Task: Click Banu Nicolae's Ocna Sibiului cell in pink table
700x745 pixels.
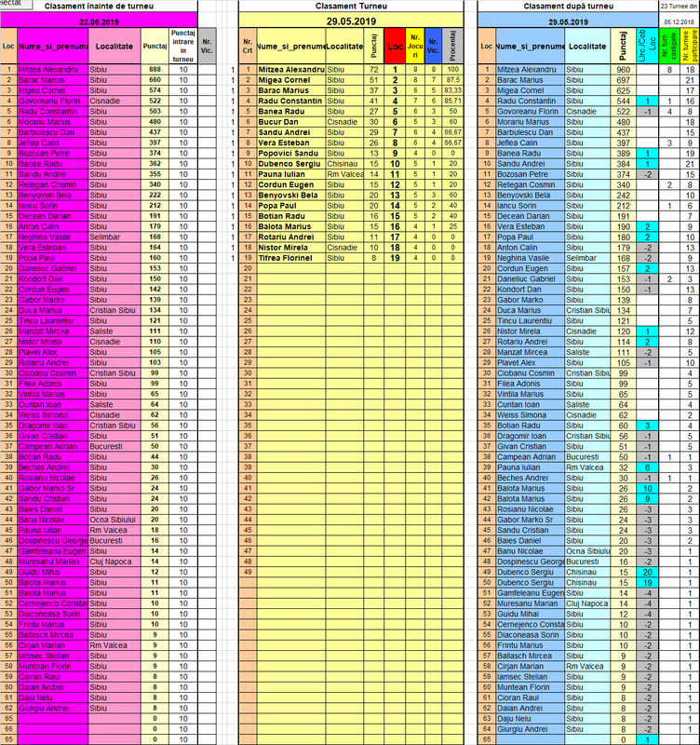Action: coord(114,520)
